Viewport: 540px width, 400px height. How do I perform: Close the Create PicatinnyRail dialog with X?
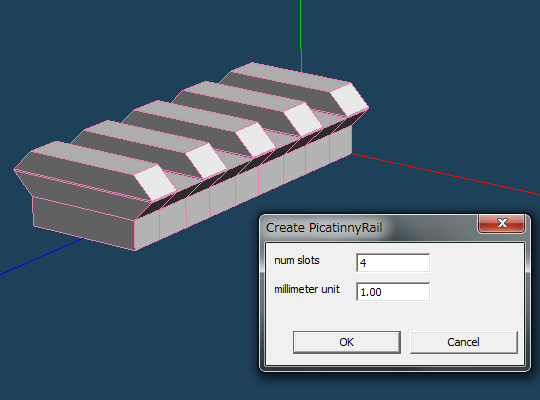click(502, 223)
